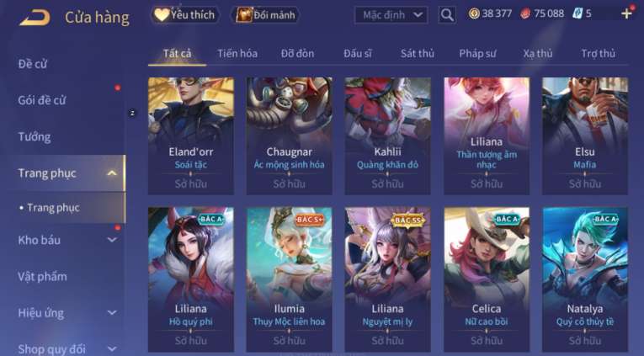Go to Tướng in the sidebar
644x356 pixels.
[35, 136]
